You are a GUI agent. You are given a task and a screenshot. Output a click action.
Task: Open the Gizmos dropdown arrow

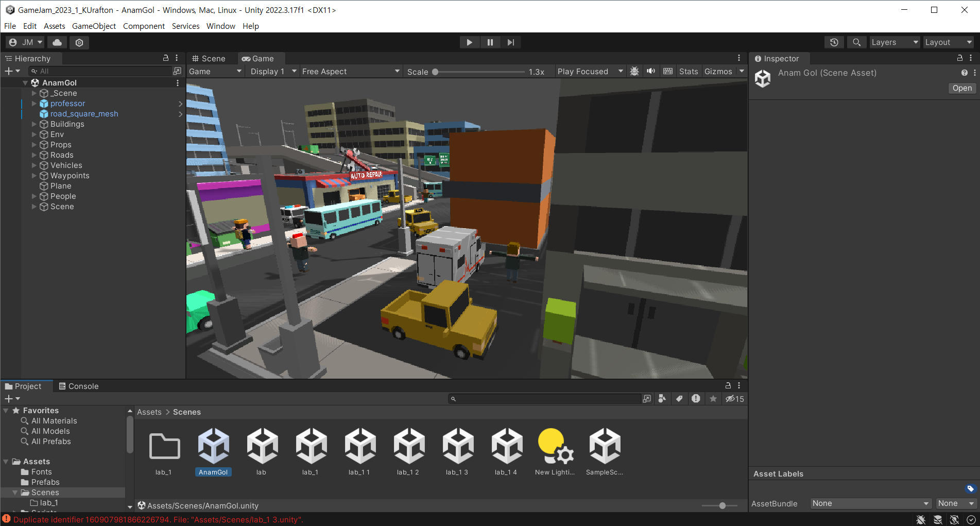tap(742, 71)
